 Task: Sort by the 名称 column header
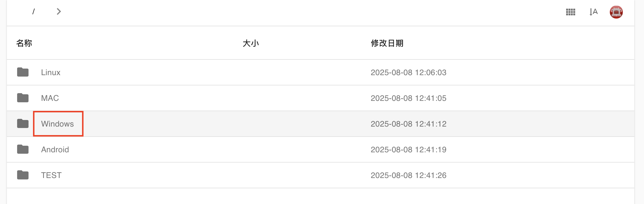(24, 43)
